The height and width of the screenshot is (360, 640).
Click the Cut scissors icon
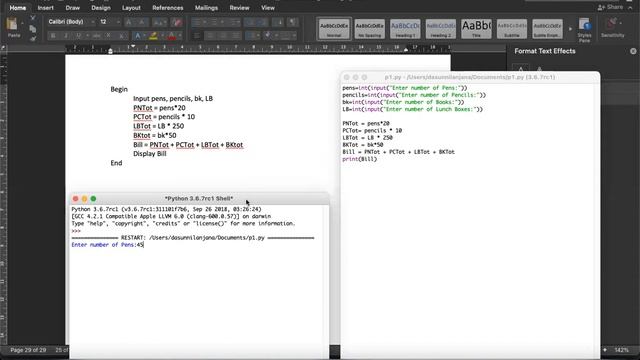click(x=33, y=18)
